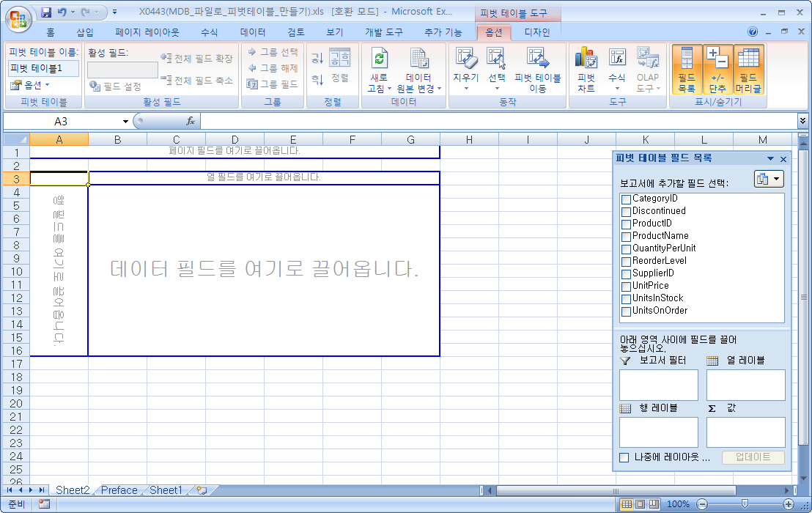Open the undo history dropdown arrow
This screenshot has width=812, height=513.
[73, 12]
